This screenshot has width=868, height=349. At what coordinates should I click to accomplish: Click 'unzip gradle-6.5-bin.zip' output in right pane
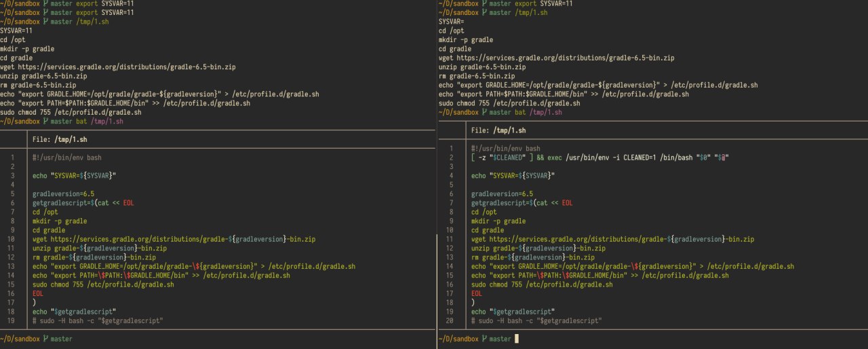click(482, 67)
